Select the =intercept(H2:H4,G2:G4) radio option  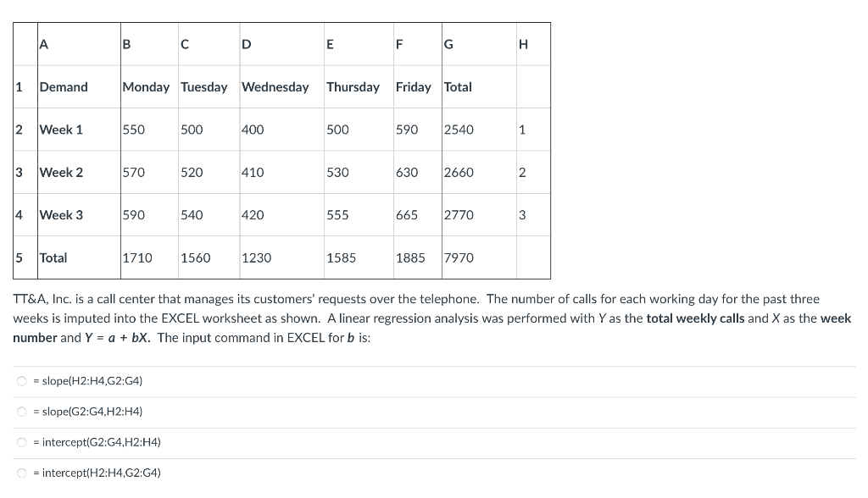21,473
